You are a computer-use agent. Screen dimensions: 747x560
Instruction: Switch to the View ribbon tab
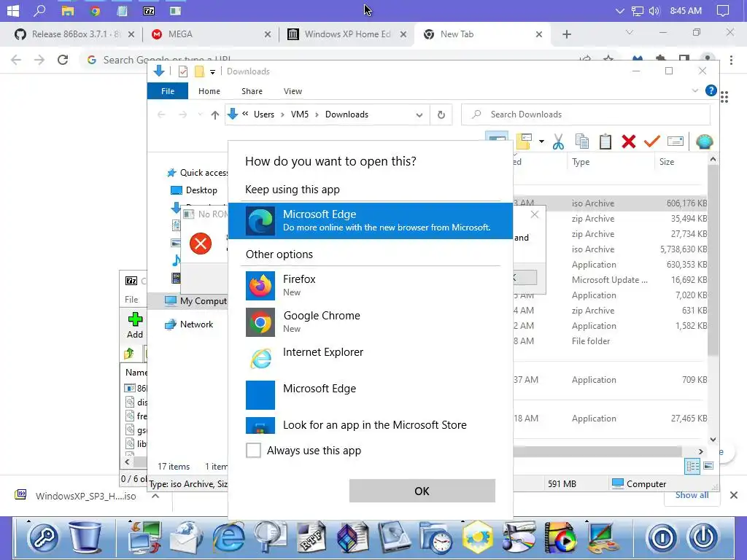[x=293, y=91]
